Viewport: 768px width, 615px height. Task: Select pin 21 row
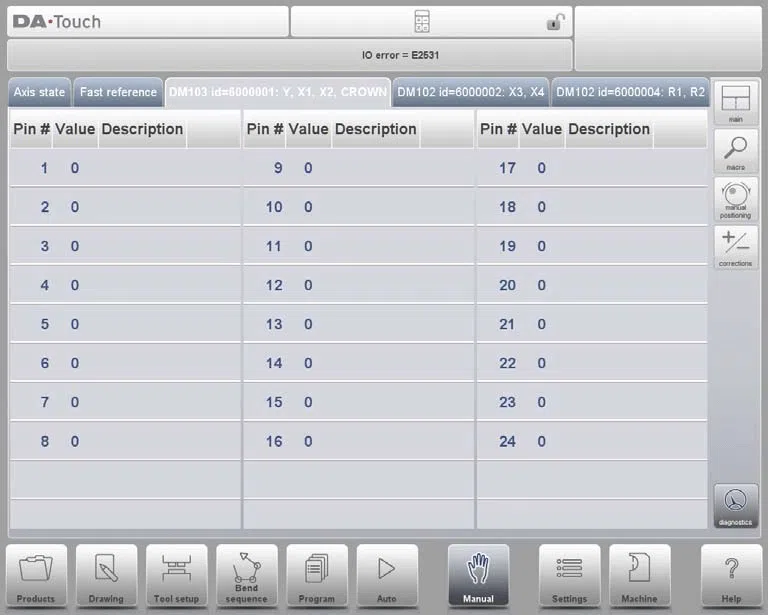point(592,324)
